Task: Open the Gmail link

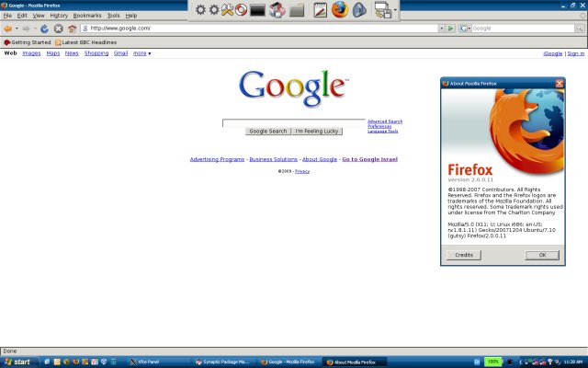Action: click(120, 53)
